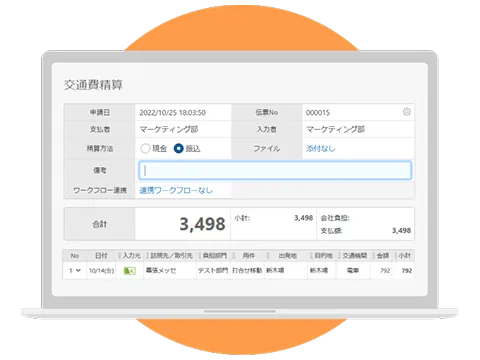Click the green IC card icon in row 1
The width and height of the screenshot is (480, 360).
[130, 271]
